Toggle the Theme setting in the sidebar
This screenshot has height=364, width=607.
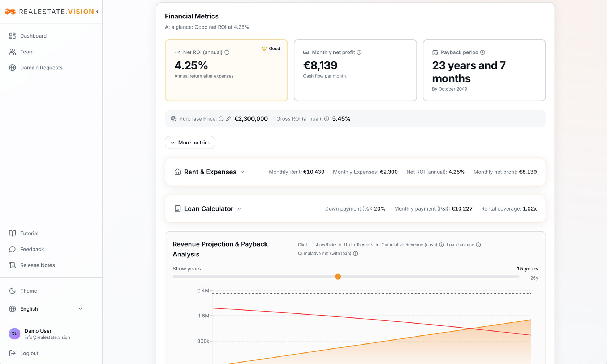pyautogui.click(x=29, y=291)
